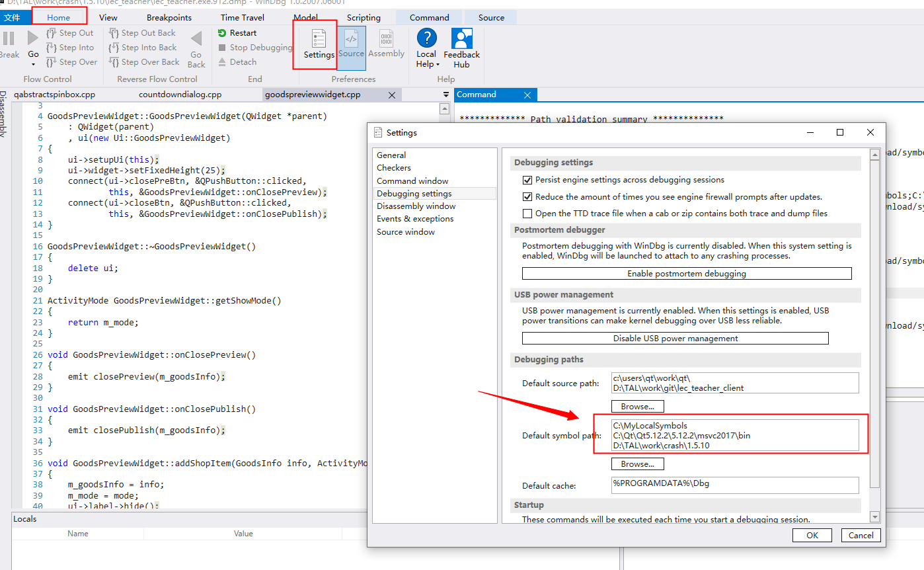The width and height of the screenshot is (924, 570).
Task: Open the Feedback Hub
Action: tap(461, 48)
